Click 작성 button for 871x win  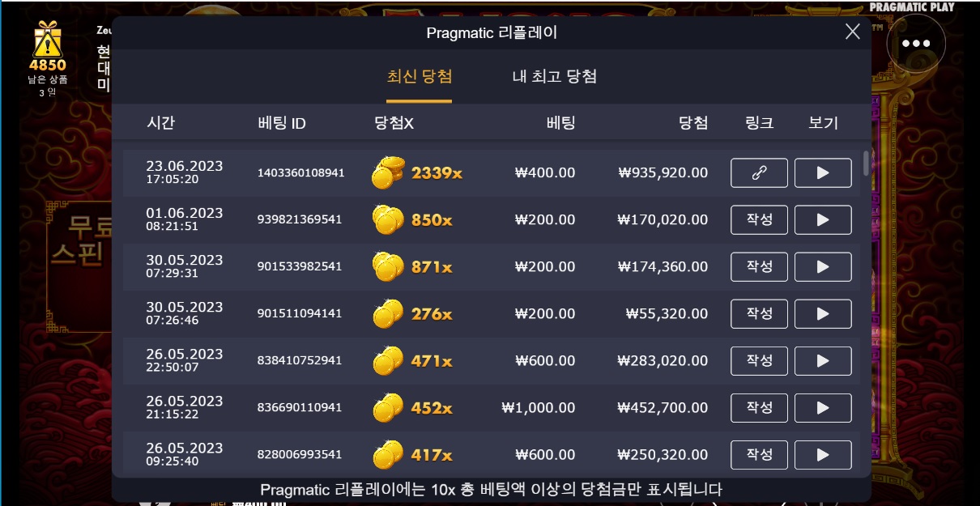point(759,266)
